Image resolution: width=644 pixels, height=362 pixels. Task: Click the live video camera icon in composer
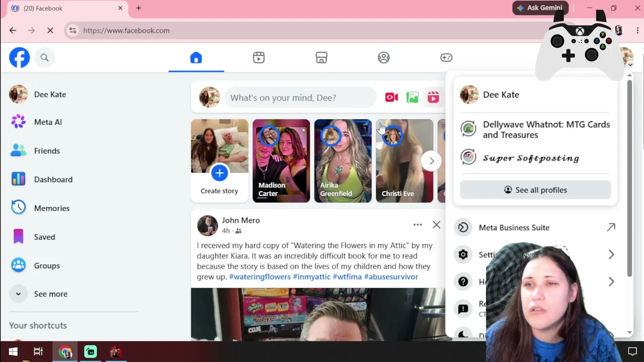tap(391, 98)
